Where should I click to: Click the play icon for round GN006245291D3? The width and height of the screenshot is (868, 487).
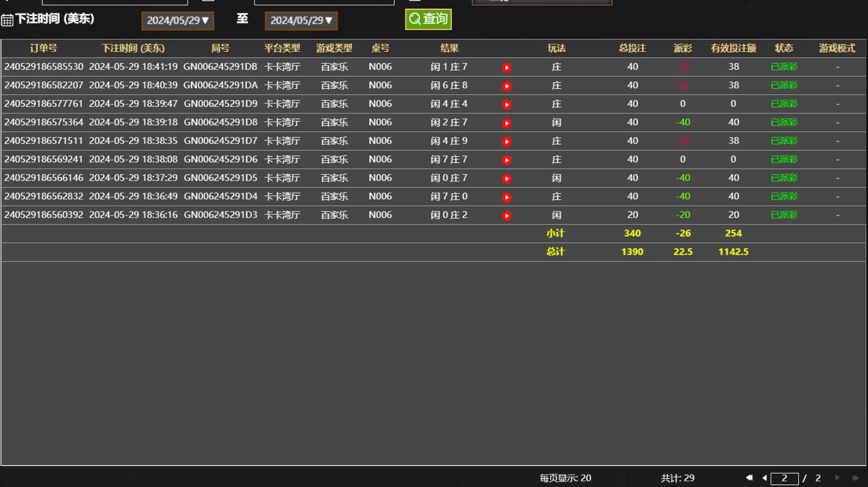tap(507, 215)
